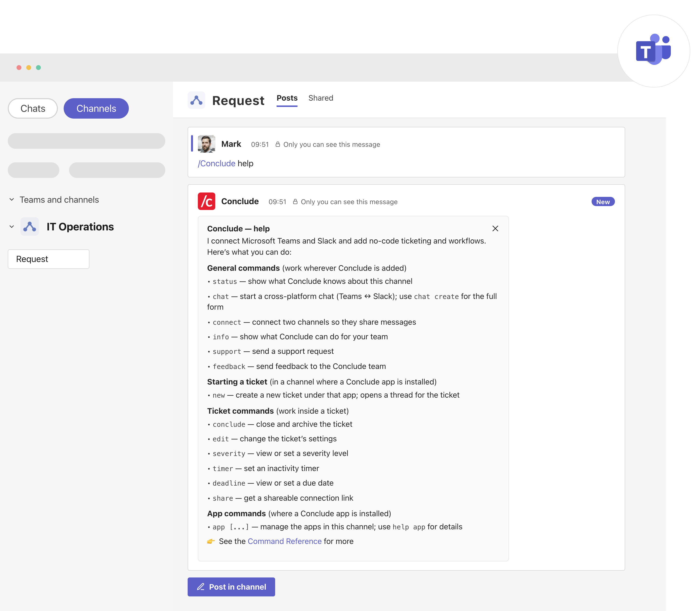Open the Shared tab
The image size is (700, 611).
click(x=321, y=98)
